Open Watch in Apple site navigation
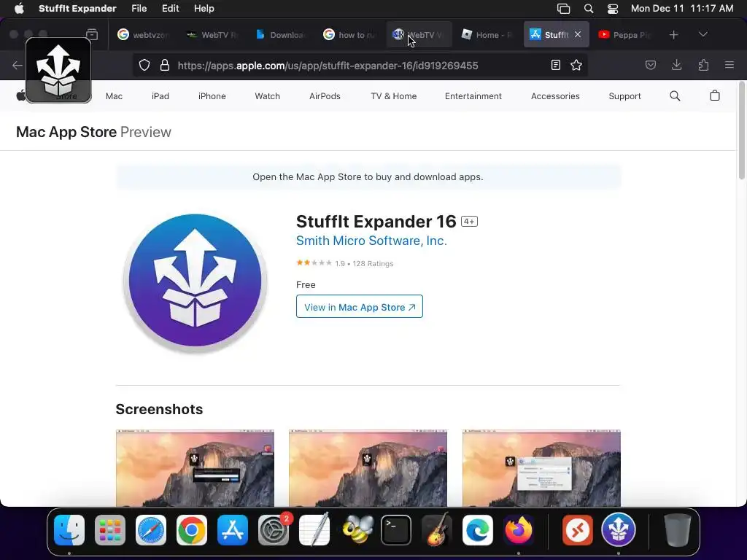 point(267,96)
